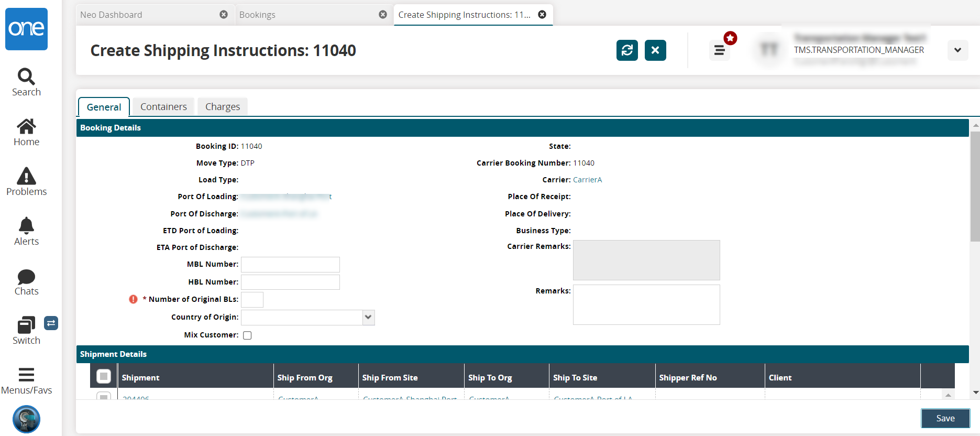This screenshot has width=980, height=436.
Task: Sort by Shipper Ref No column
Action: pyautogui.click(x=710, y=377)
